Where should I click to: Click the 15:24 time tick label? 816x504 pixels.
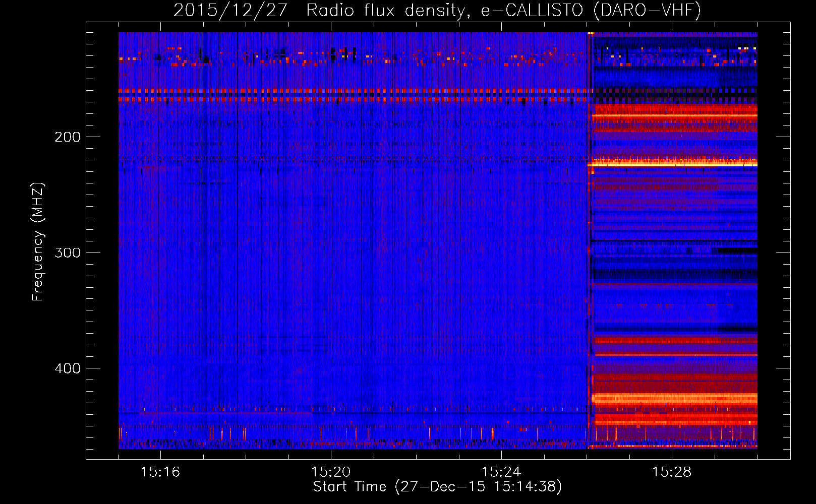501,472
